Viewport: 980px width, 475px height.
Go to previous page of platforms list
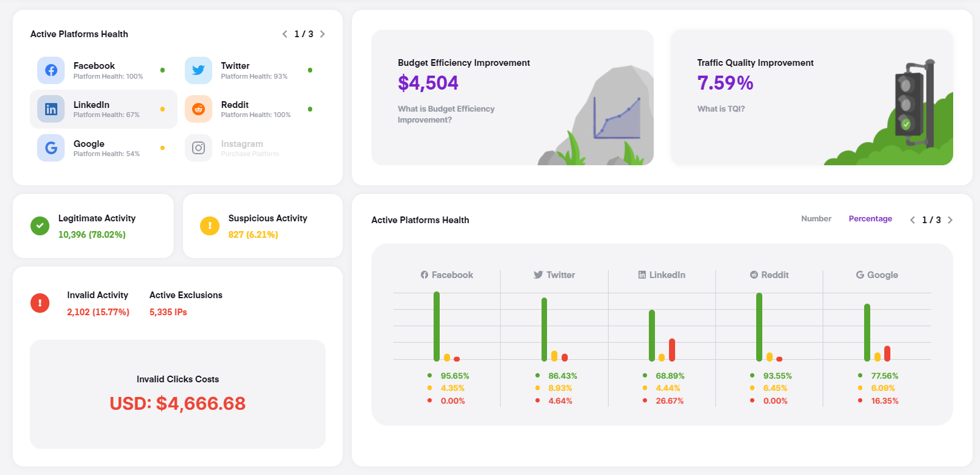tap(285, 34)
